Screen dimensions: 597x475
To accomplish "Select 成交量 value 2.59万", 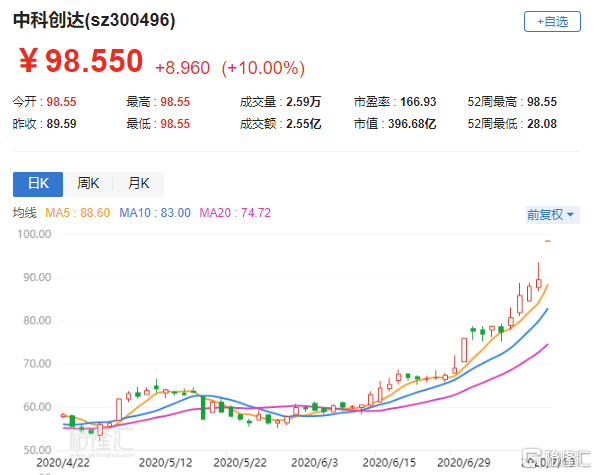I will pyautogui.click(x=303, y=102).
